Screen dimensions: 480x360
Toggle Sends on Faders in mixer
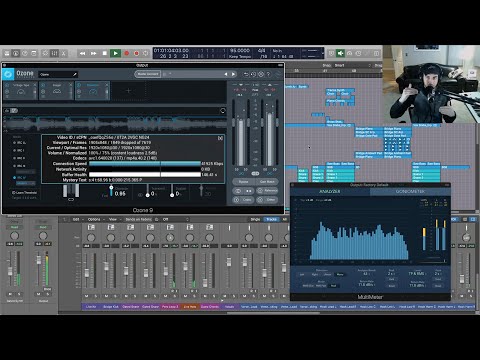[x=139, y=219]
